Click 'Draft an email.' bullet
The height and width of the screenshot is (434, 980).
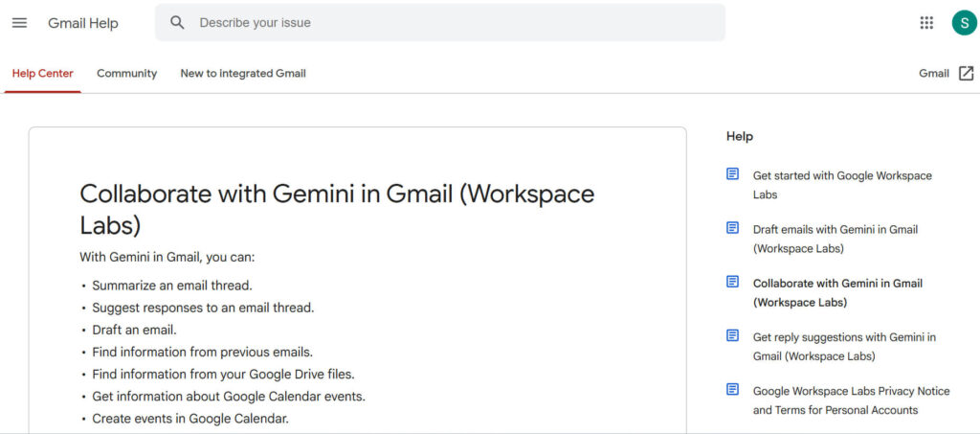coord(134,330)
